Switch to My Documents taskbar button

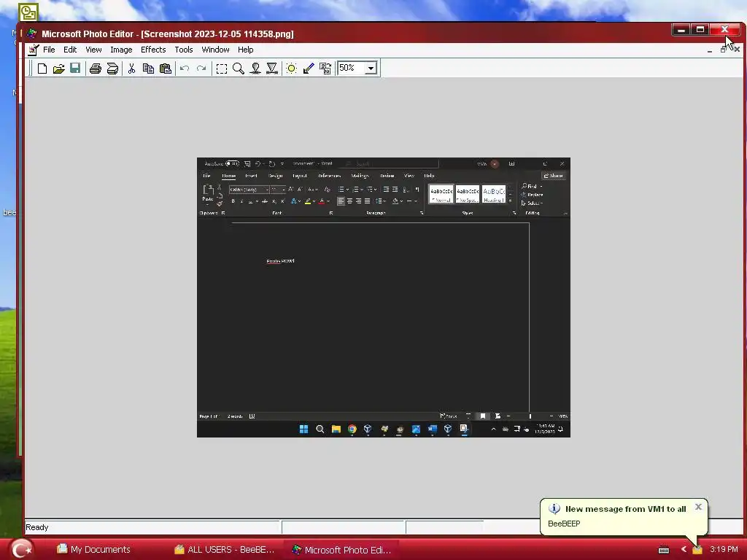93,550
